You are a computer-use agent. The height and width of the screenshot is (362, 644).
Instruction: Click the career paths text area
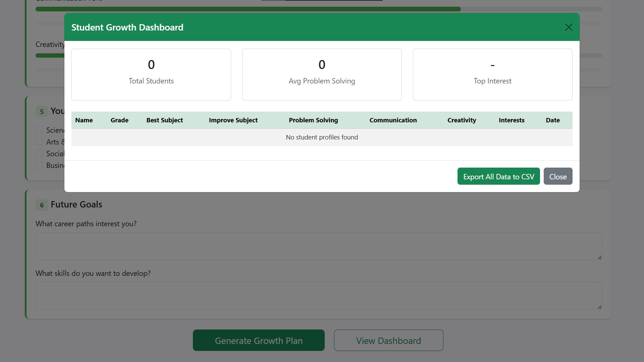tap(319, 246)
